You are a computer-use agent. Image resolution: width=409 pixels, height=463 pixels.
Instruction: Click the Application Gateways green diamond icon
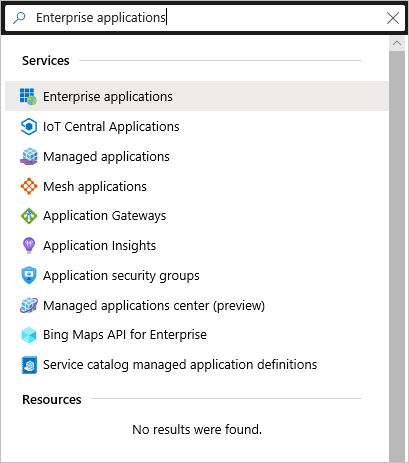29,216
